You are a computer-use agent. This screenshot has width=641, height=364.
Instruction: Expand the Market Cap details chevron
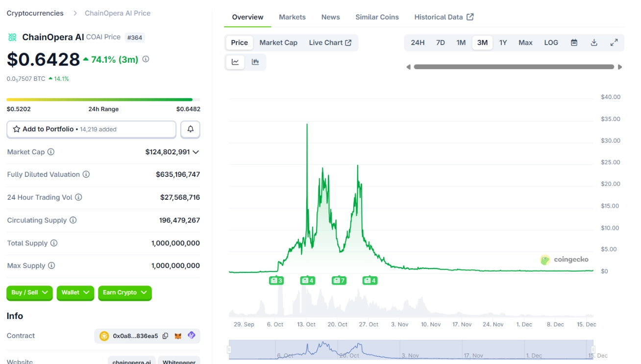tap(196, 152)
